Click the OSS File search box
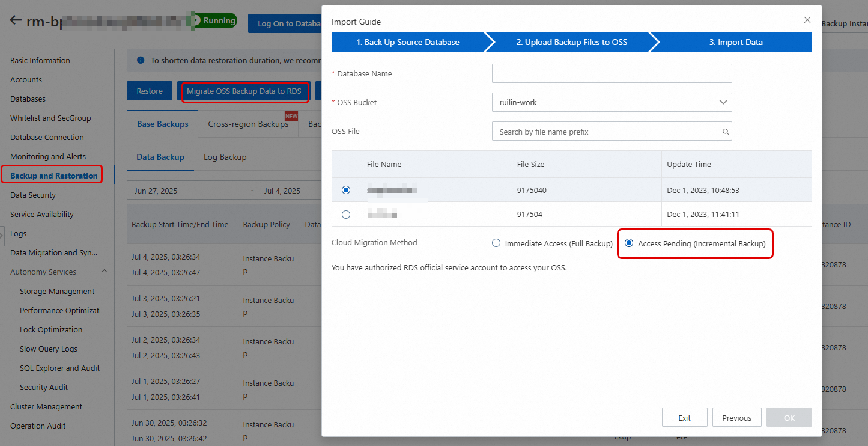The image size is (868, 446). (x=612, y=131)
